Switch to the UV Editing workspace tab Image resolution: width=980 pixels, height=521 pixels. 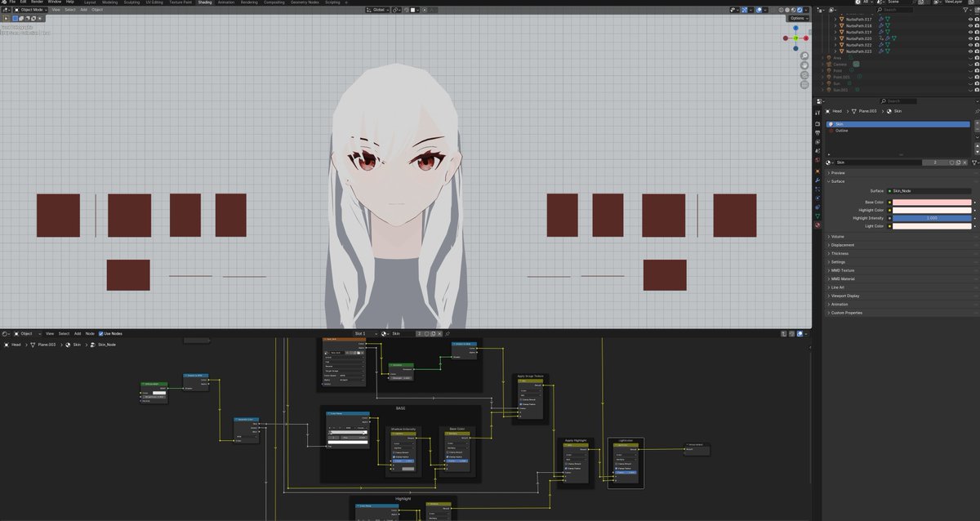(154, 2)
